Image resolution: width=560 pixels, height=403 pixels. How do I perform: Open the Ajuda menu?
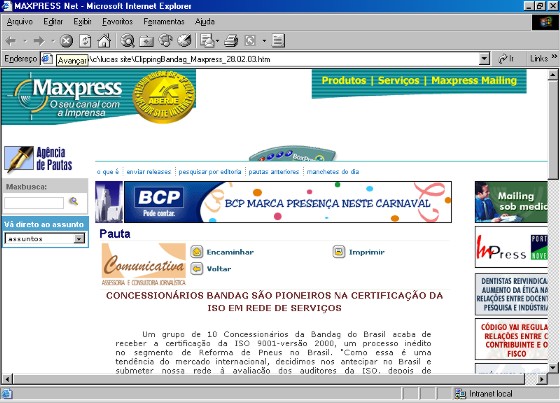coord(205,21)
